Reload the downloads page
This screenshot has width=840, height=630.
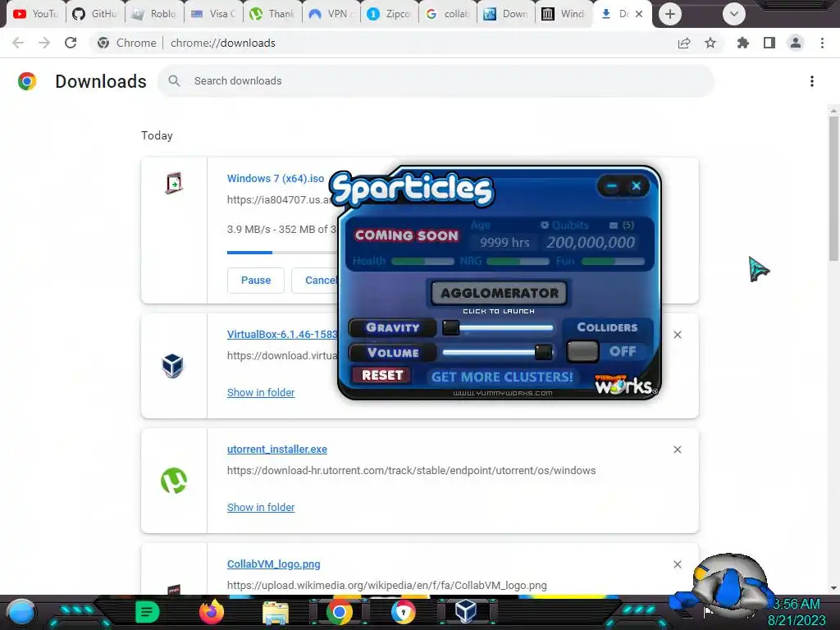pos(71,43)
